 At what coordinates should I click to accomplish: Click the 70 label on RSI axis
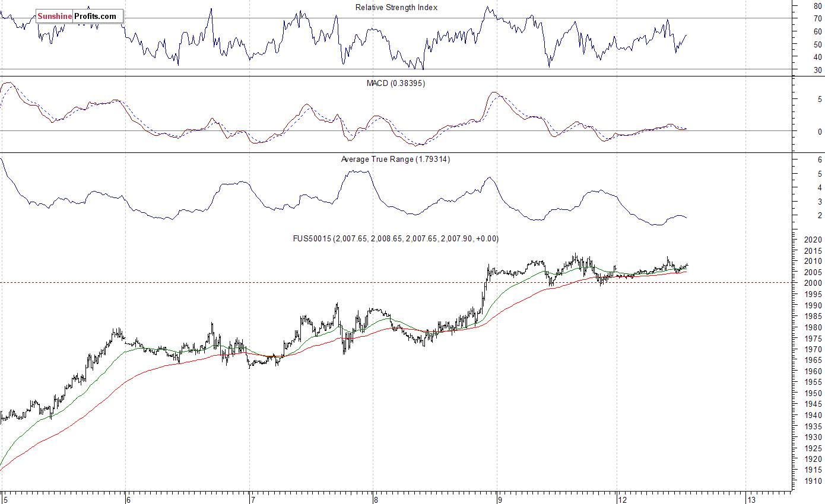tap(817, 18)
